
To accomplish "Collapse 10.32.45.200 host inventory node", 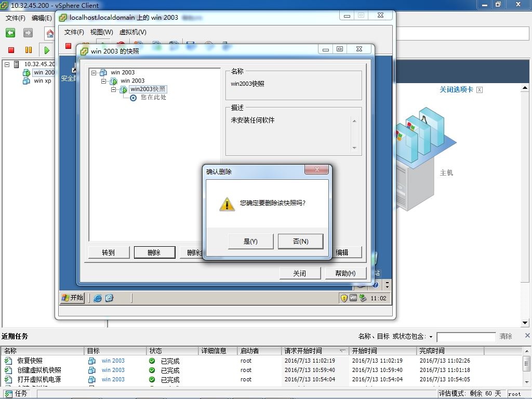I will [x=7, y=64].
